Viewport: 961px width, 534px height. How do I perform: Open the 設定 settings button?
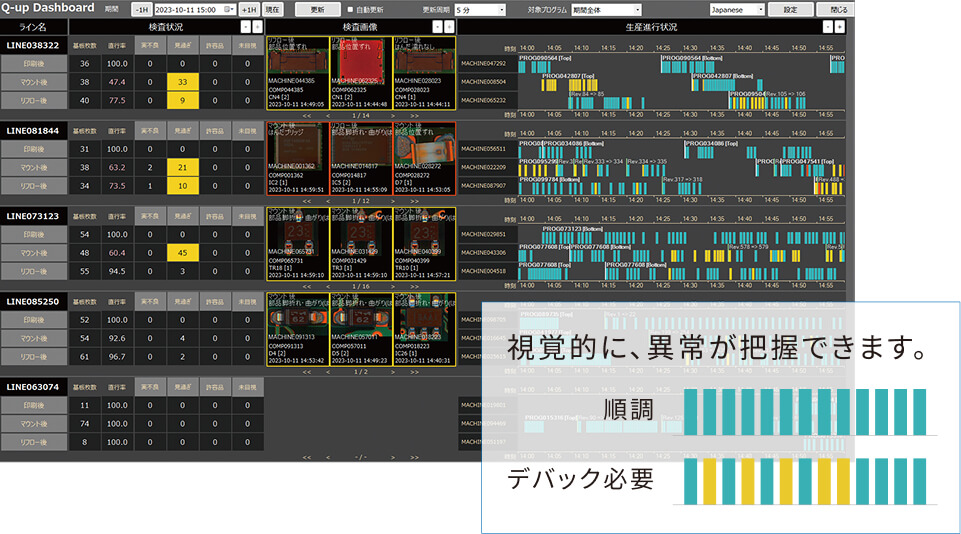(x=791, y=10)
